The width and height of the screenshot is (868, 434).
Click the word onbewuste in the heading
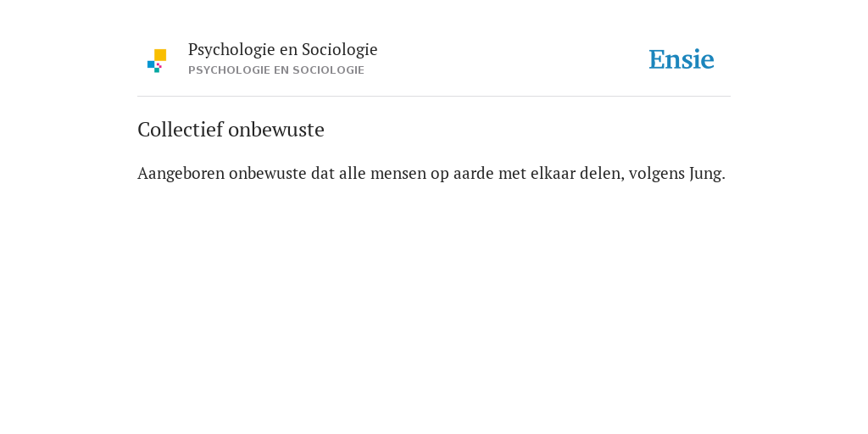[x=276, y=130]
